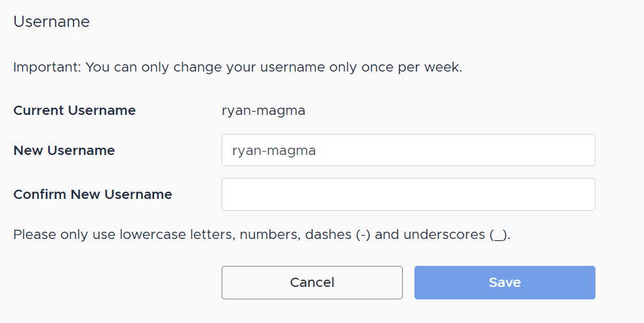This screenshot has height=323, width=644.
Task: Save the username change
Action: point(504,282)
